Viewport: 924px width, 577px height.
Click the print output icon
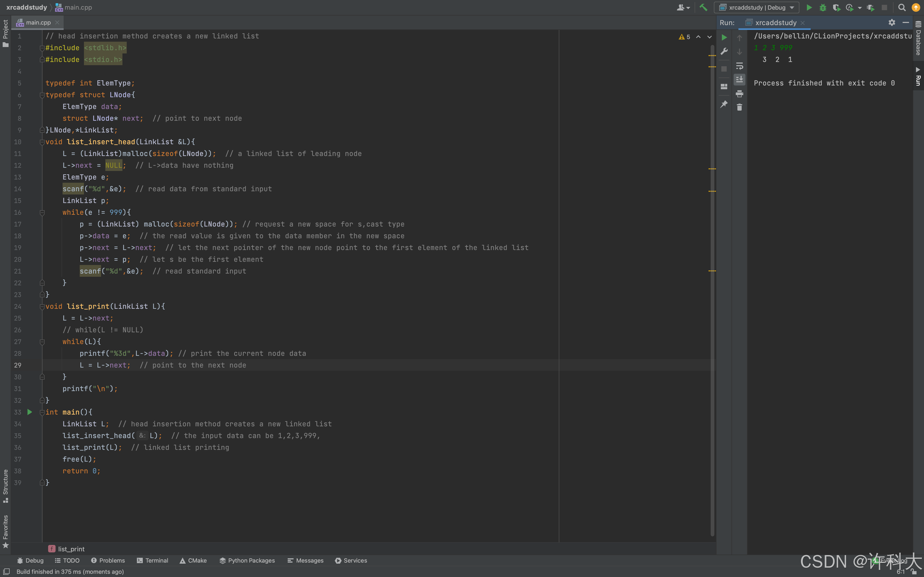739,93
